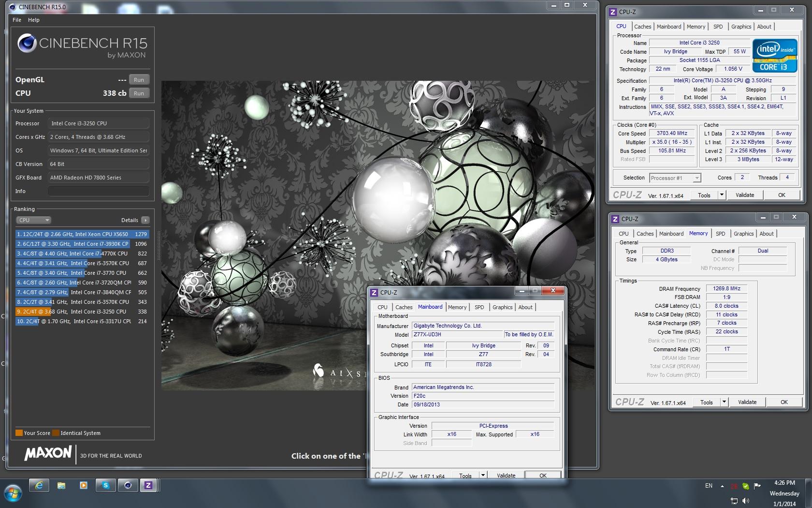Image resolution: width=812 pixels, height=508 pixels.
Task: Switch to Cinebench taskbar icon
Action: click(x=128, y=485)
